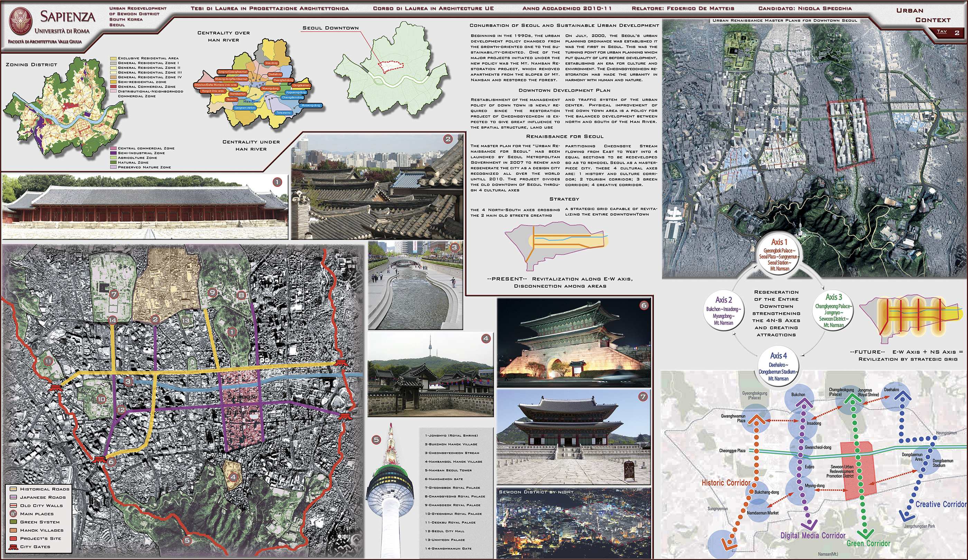Click the Renaissance for Seoul heading

[x=565, y=137]
